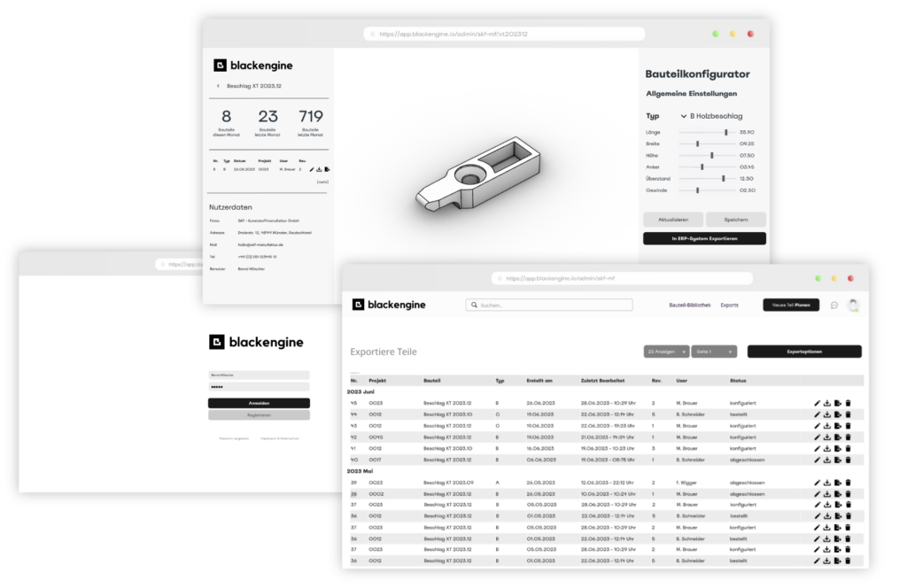
Task: Open the Typ dropdown showing B Holzbeschlag
Action: click(x=709, y=115)
